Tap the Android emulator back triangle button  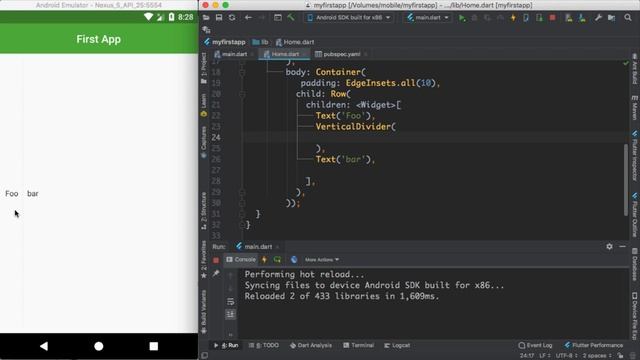pos(44,346)
